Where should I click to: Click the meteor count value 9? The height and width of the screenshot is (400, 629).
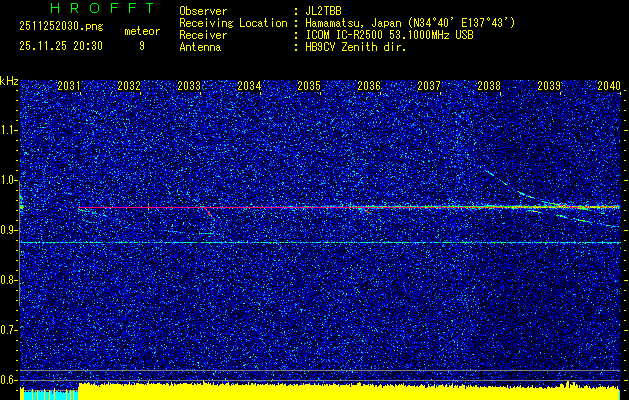[141, 46]
